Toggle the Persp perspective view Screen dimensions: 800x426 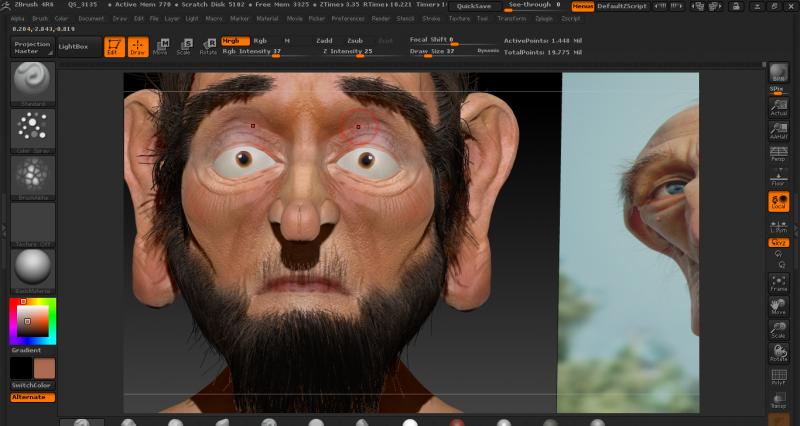(778, 154)
